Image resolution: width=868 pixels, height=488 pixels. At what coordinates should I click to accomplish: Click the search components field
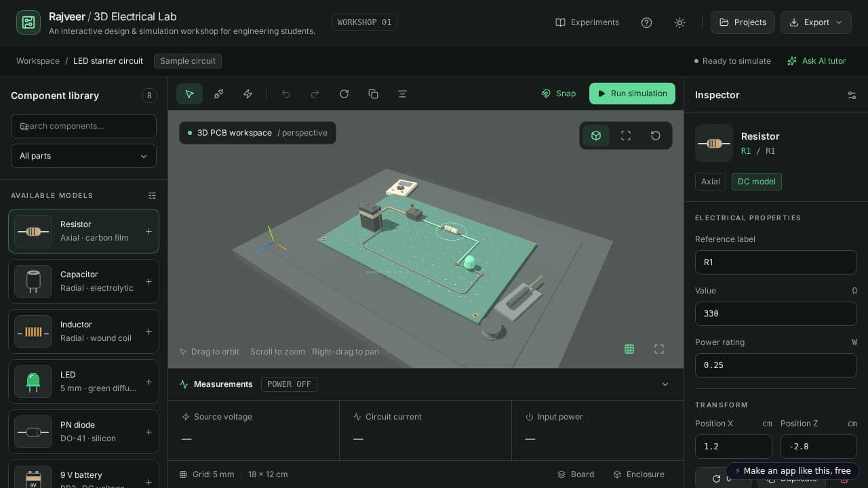(83, 126)
